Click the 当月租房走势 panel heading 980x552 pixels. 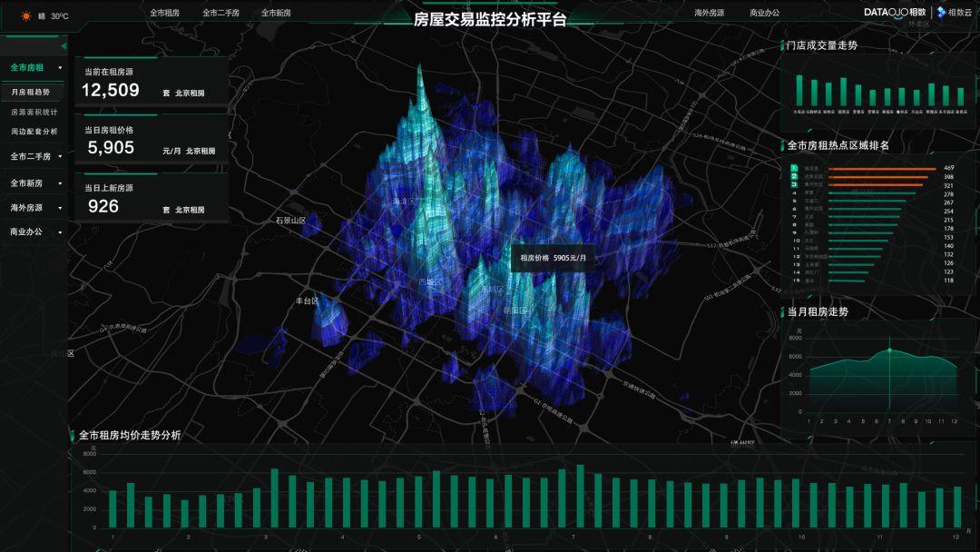point(818,311)
